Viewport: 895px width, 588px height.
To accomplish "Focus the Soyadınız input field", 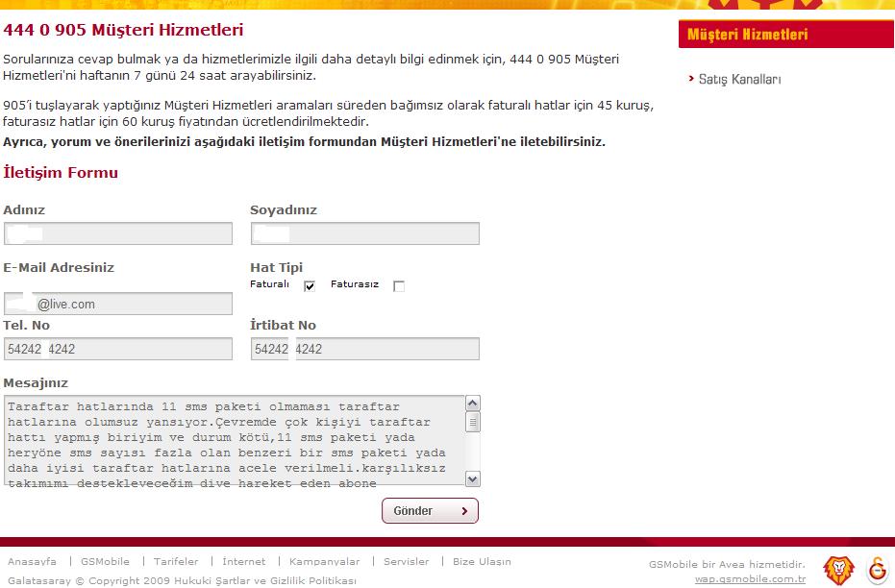I will [364, 233].
